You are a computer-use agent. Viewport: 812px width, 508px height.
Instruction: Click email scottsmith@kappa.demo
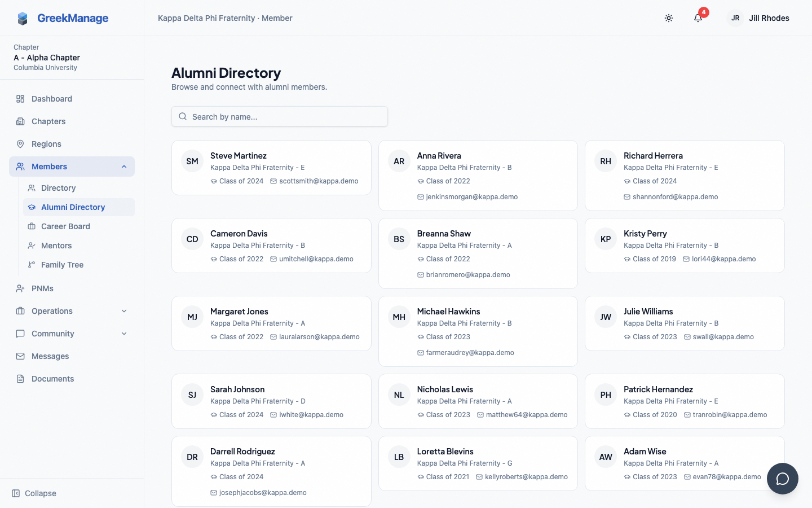pos(319,181)
